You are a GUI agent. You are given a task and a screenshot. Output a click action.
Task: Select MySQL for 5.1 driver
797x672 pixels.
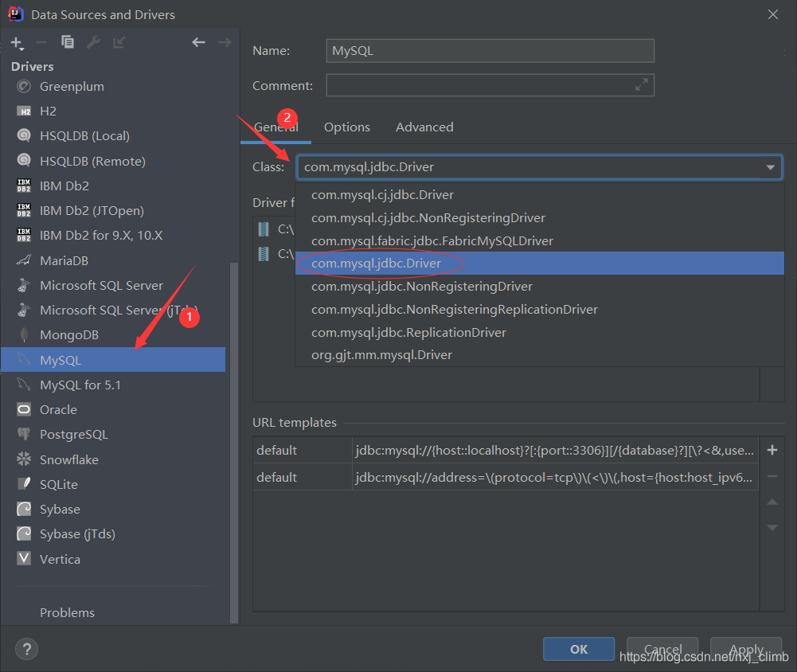pos(113,385)
